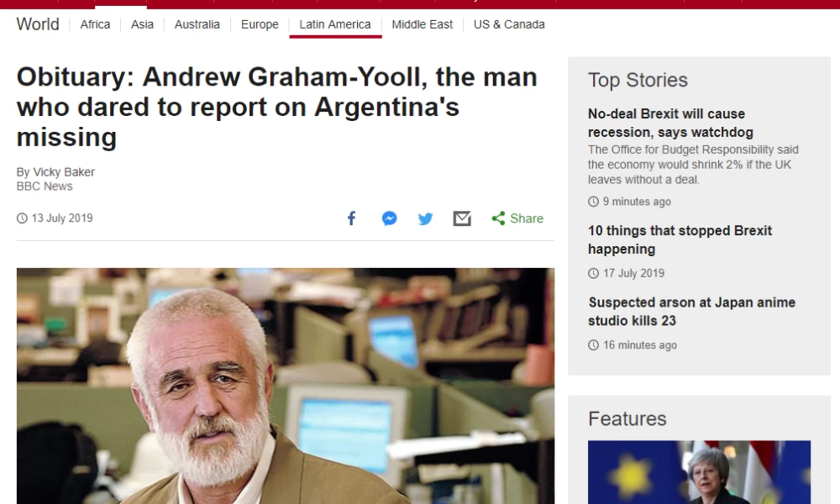Open US & Canada section
The width and height of the screenshot is (840, 504).
point(509,24)
